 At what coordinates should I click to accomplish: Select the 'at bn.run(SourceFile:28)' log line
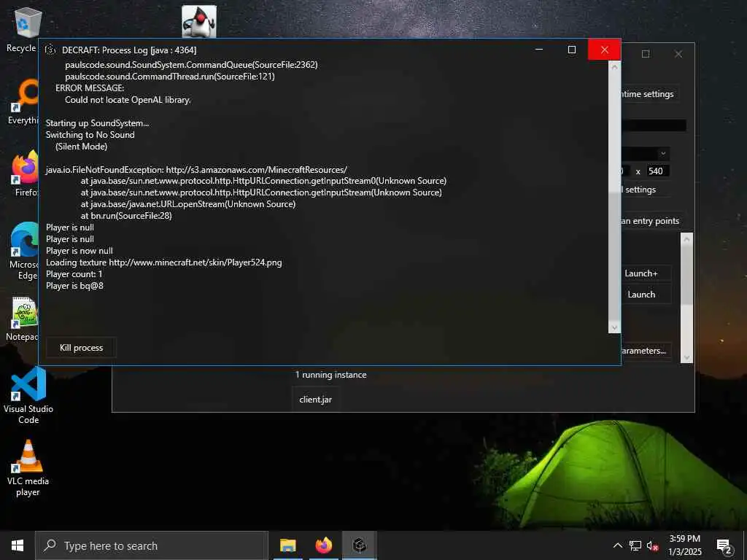click(126, 216)
